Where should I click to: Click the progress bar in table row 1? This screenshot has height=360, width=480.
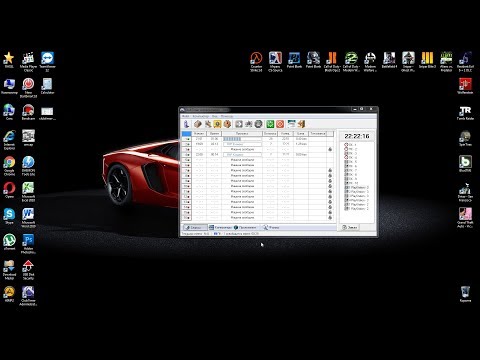pyautogui.click(x=242, y=139)
